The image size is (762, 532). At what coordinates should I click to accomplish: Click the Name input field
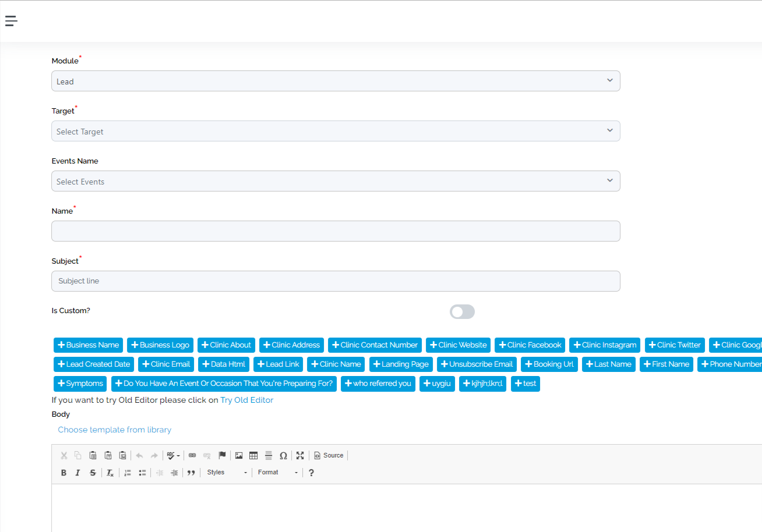pos(336,231)
